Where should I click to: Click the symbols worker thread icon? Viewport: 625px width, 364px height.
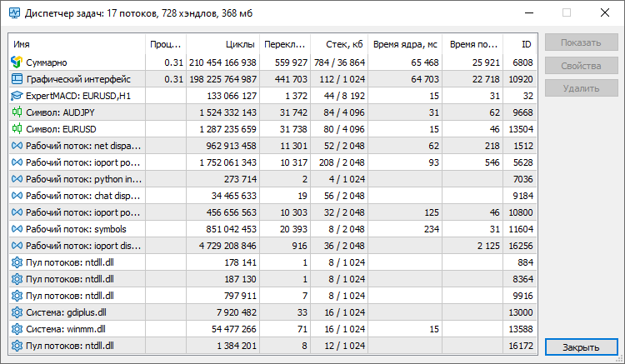click(x=17, y=229)
